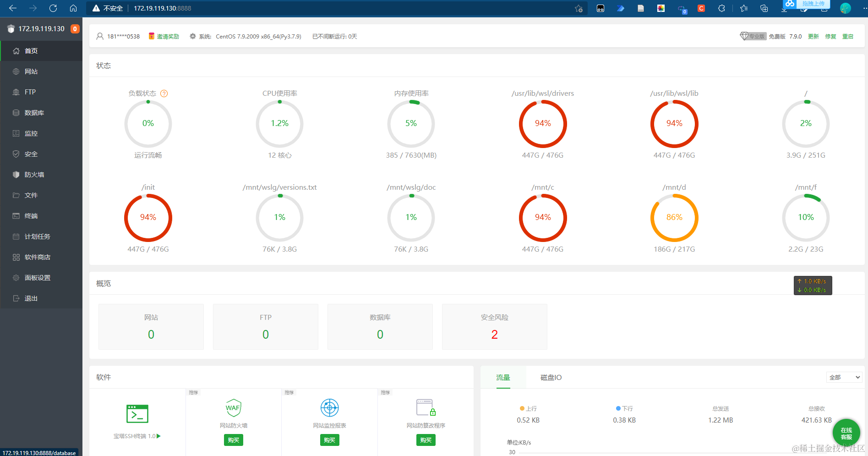Viewport: 868px width, 456px height.
Task: Click the 退出 logout icon in sidebar
Action: [16, 298]
